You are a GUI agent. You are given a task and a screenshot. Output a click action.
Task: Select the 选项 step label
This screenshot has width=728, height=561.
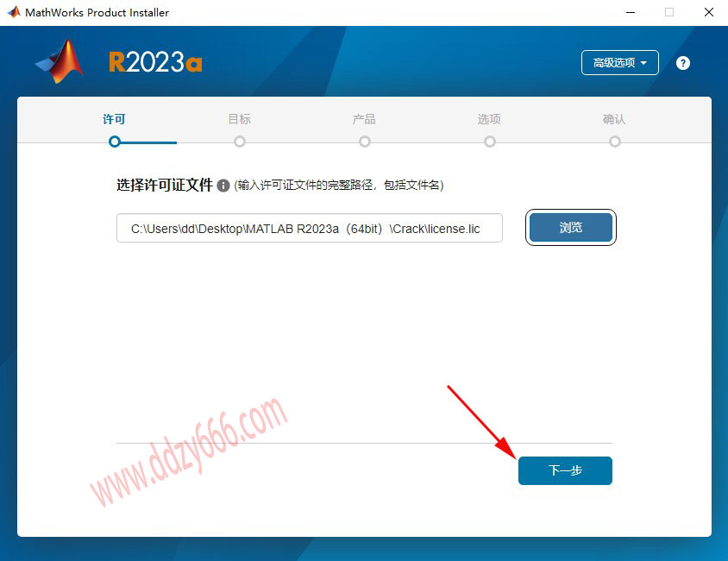489,119
